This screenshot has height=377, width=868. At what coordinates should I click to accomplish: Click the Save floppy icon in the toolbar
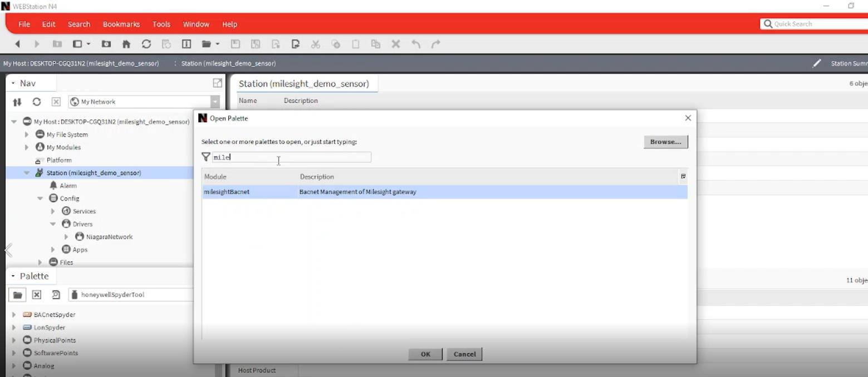(x=235, y=44)
